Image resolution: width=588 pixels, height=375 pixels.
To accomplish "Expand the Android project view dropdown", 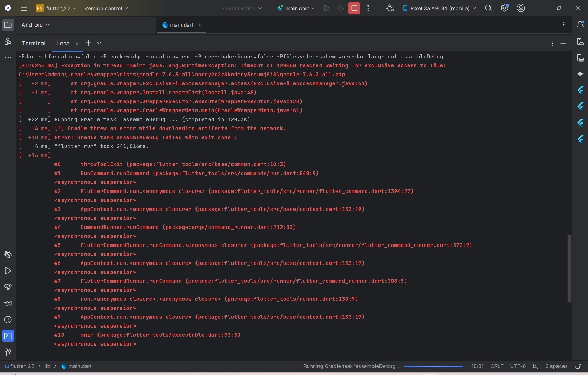I will pos(35,24).
